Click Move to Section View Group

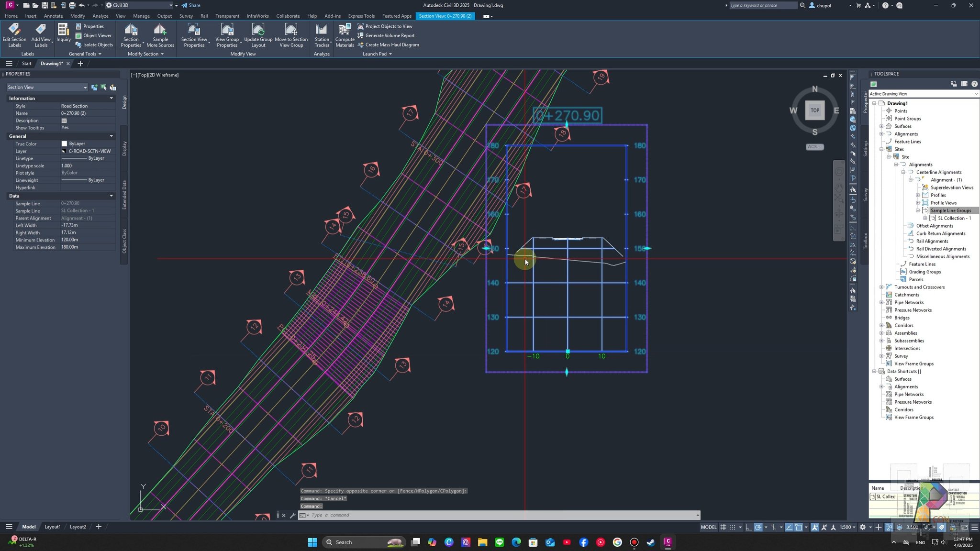click(291, 35)
